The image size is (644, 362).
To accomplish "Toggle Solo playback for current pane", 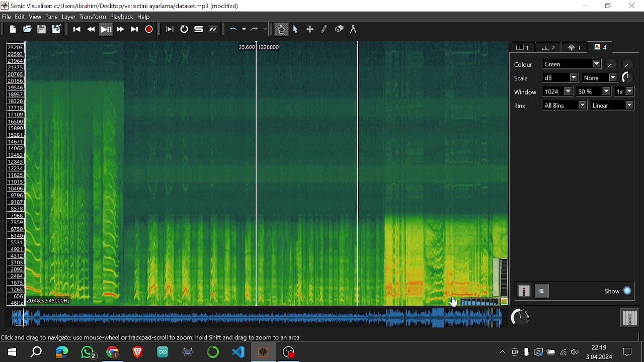I will (199, 30).
